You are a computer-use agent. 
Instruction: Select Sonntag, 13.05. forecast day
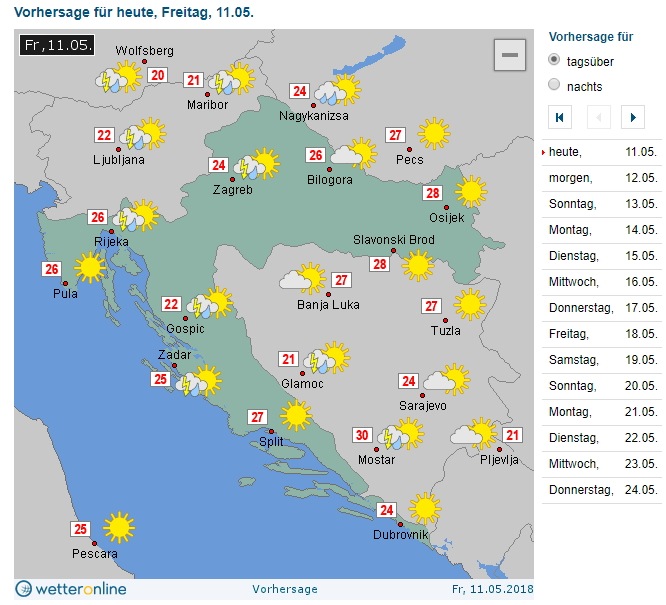(600, 204)
